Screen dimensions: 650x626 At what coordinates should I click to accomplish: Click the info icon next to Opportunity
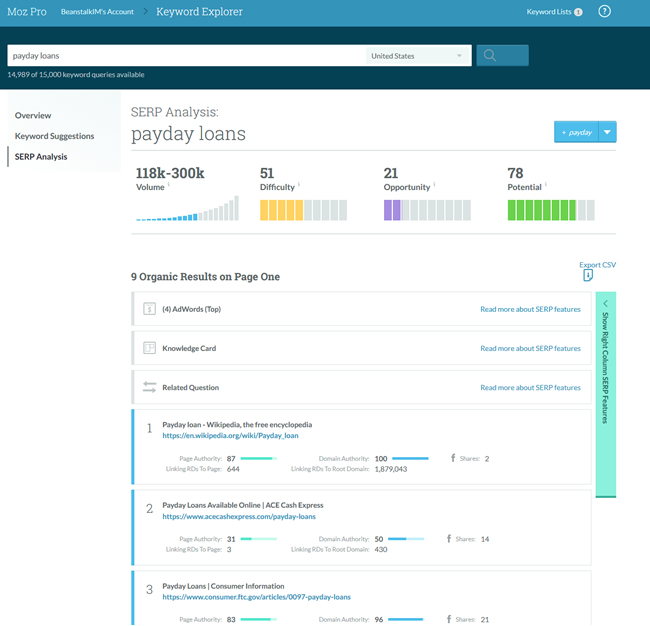tap(434, 184)
